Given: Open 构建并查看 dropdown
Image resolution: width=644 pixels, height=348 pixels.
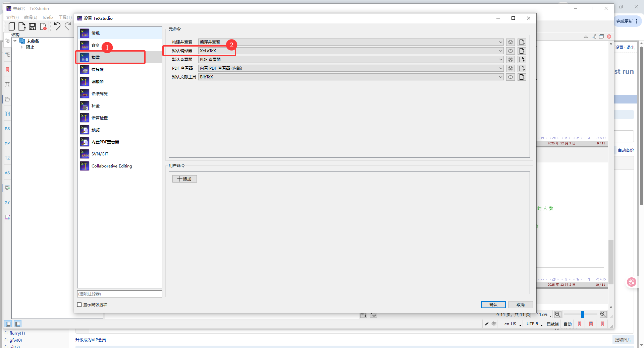Looking at the screenshot, I should [351, 42].
